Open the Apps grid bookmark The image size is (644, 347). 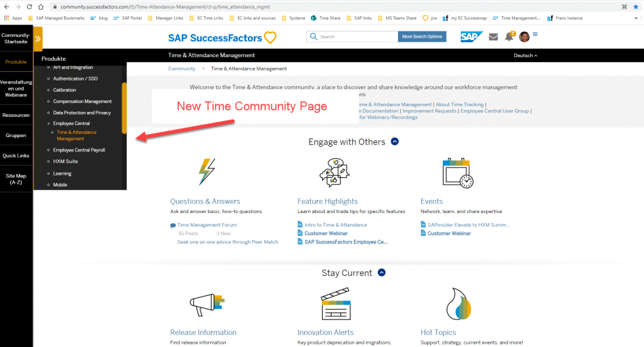(x=13, y=18)
